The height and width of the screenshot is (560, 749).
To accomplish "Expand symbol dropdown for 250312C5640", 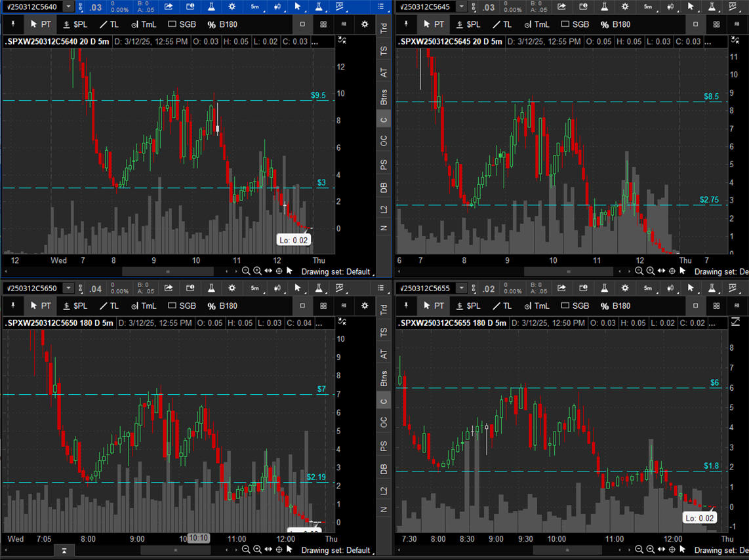I will tap(68, 7).
